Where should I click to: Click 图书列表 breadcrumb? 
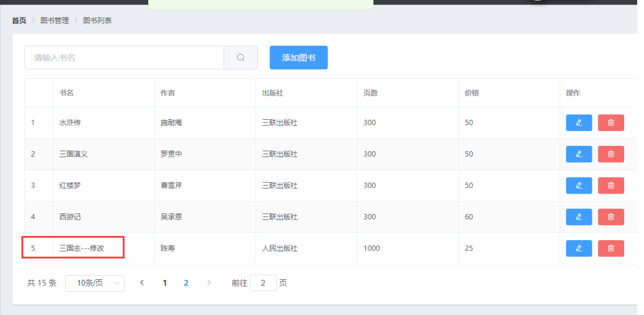pos(97,20)
